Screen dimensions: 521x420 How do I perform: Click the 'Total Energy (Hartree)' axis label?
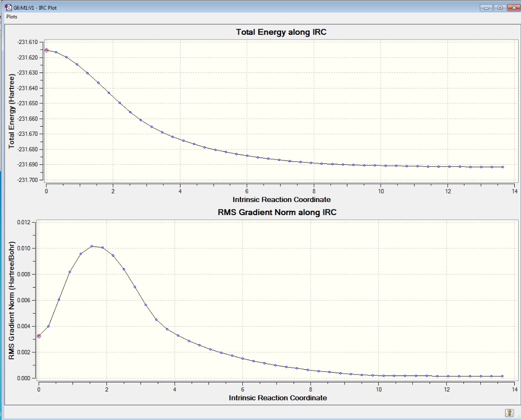point(12,111)
